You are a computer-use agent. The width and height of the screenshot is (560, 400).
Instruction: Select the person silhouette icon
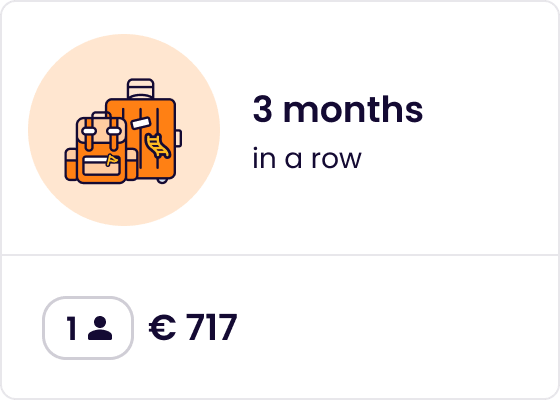[100, 328]
